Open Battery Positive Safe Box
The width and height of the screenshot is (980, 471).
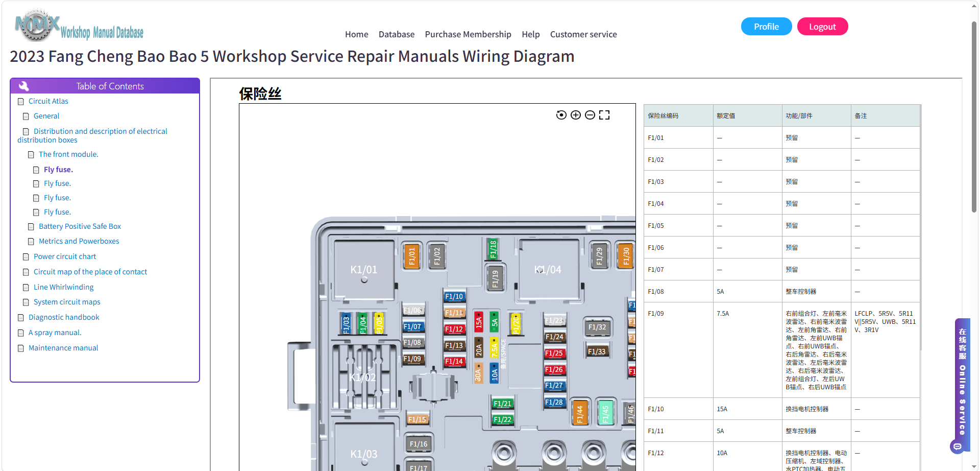80,226
